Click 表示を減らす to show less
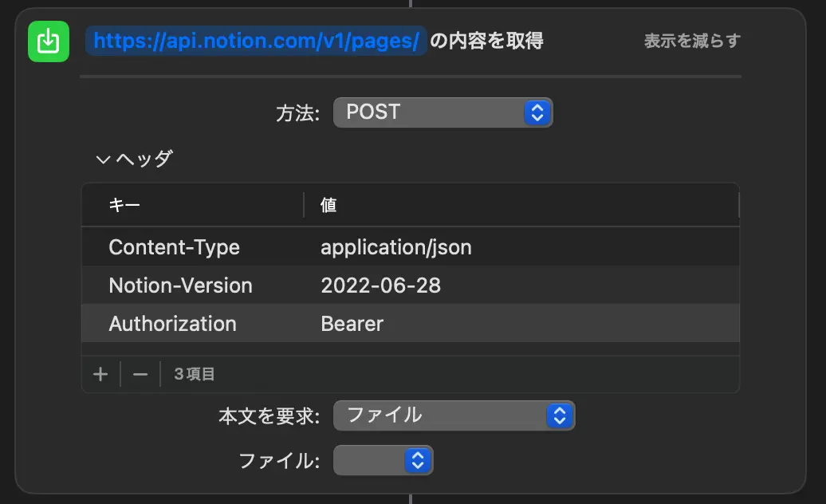The width and height of the screenshot is (826, 504). tap(692, 41)
